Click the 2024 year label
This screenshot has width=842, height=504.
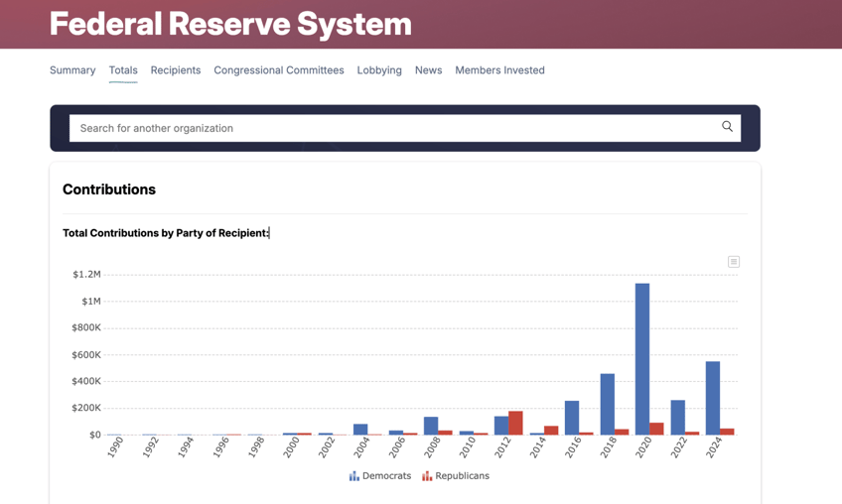tap(714, 447)
